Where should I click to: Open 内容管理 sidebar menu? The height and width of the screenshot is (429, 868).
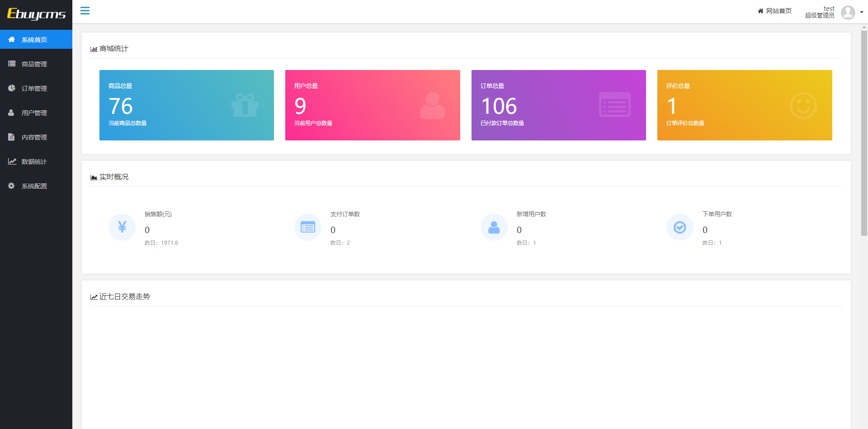pyautogui.click(x=34, y=137)
